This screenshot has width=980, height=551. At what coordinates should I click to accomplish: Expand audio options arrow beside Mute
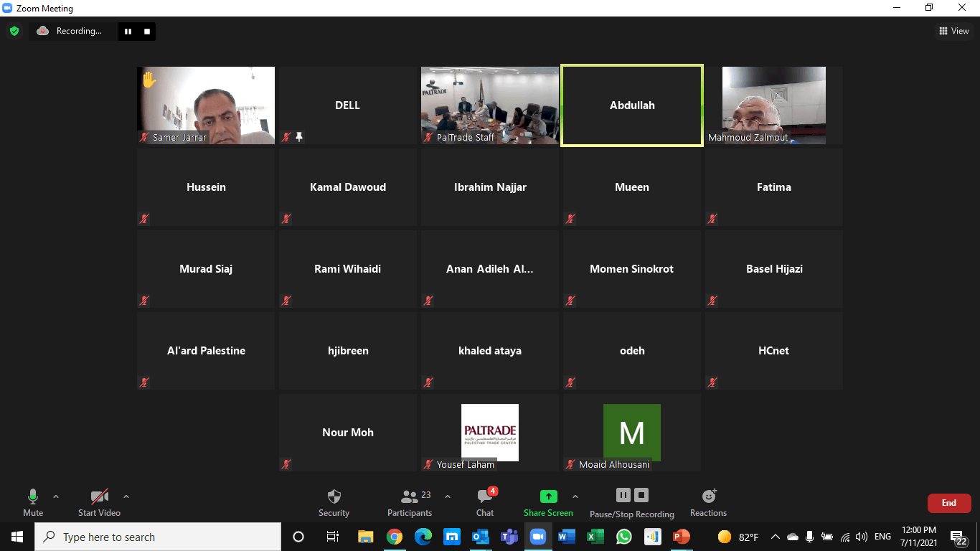click(x=56, y=496)
